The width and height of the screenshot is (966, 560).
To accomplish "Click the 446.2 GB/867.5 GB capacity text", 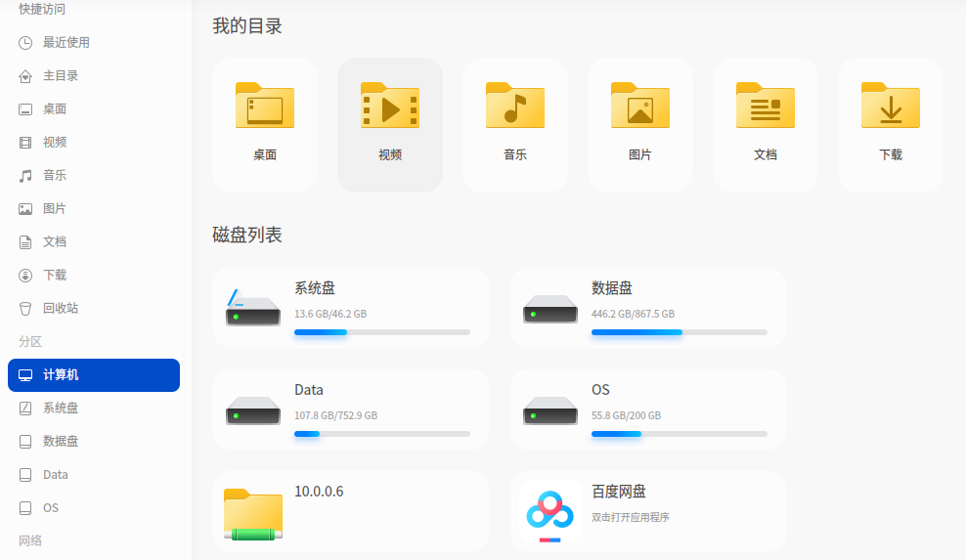I will [633, 314].
